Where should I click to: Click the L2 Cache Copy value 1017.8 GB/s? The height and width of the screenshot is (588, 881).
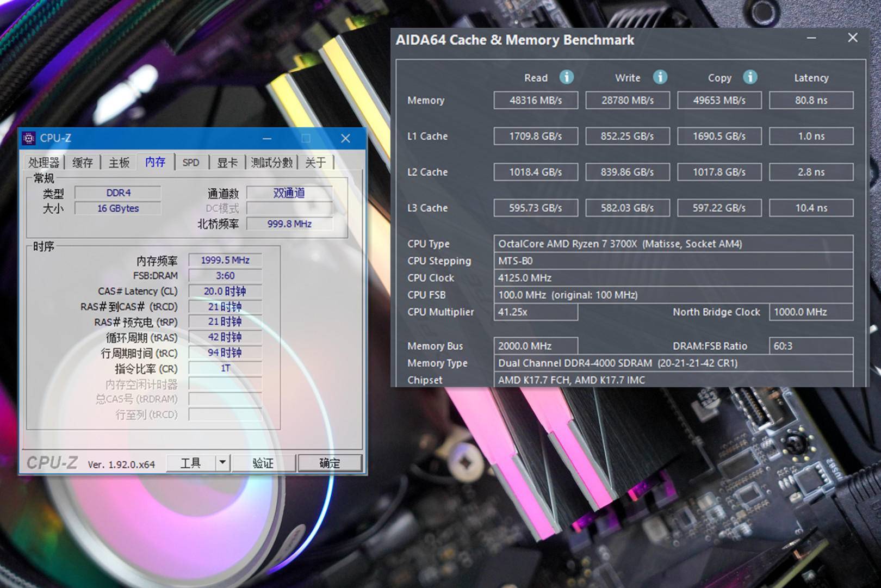coord(719,172)
